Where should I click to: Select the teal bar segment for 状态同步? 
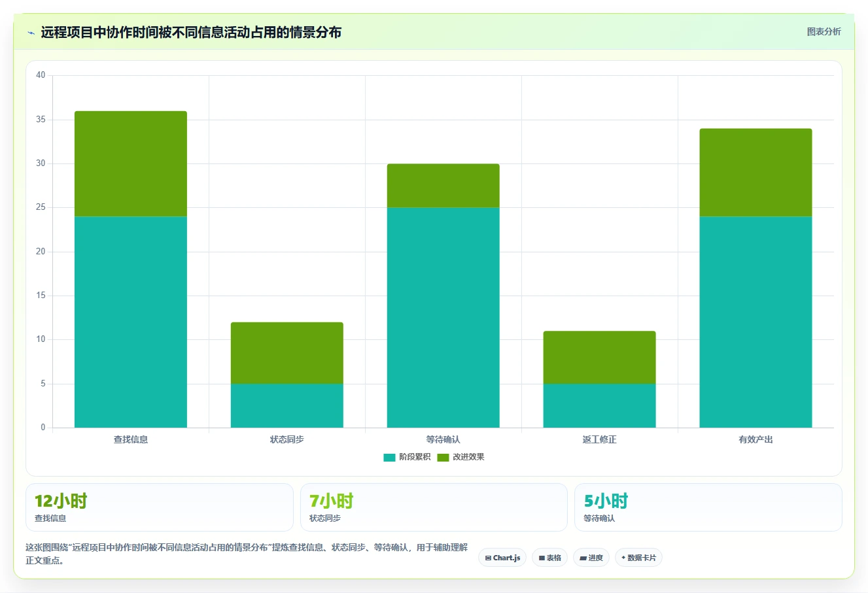point(287,405)
